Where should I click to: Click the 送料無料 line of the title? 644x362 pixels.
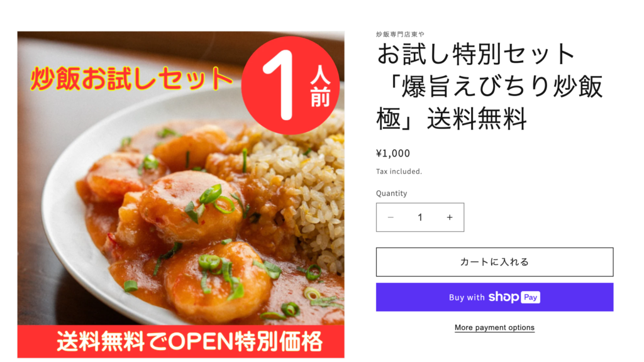[477, 119]
